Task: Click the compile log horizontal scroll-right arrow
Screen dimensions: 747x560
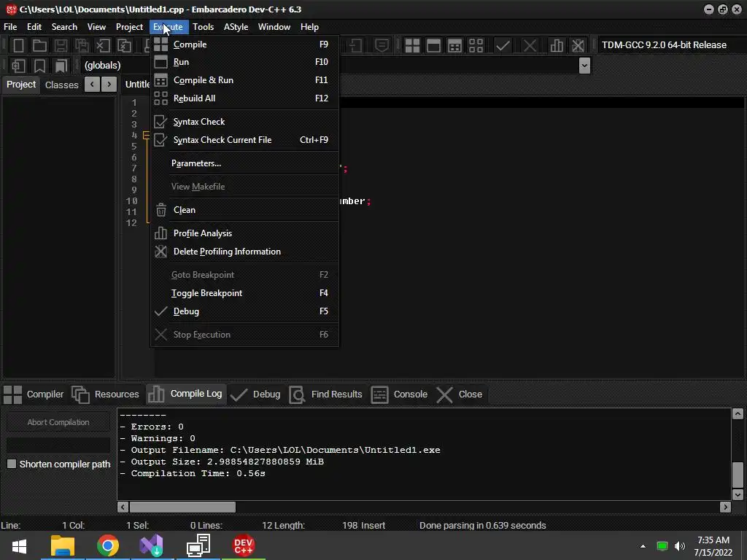Action: (725, 507)
